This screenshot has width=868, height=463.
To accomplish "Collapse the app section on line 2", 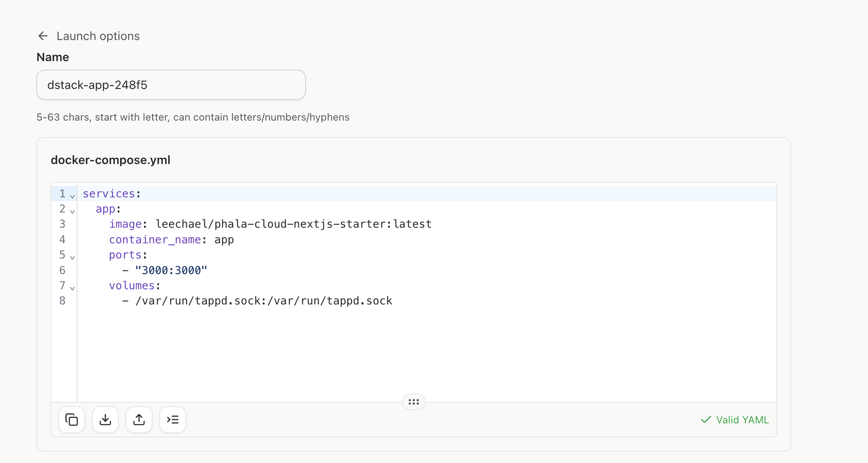I will coord(72,211).
